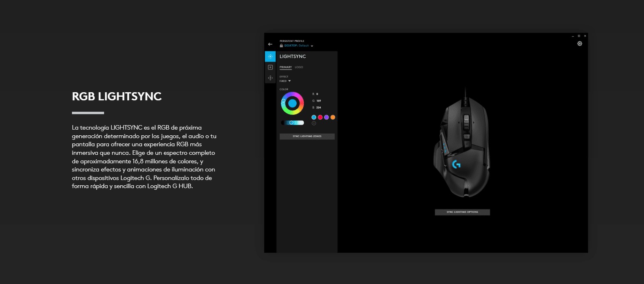The height and width of the screenshot is (284, 644).
Task: Click the back arrow icon
Action: (270, 44)
